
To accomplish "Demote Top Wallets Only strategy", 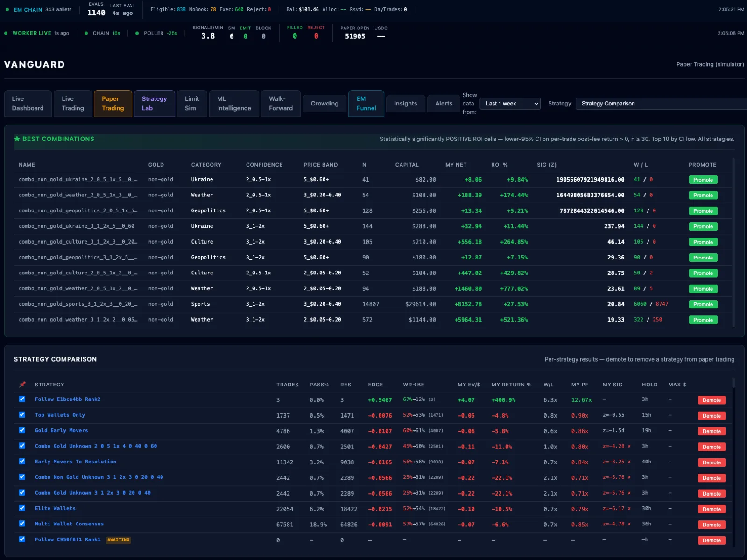I will coord(712,416).
